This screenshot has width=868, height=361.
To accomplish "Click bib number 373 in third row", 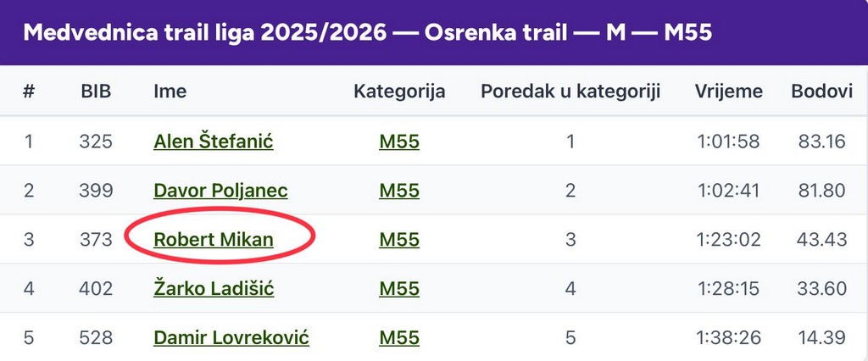I will (x=95, y=240).
